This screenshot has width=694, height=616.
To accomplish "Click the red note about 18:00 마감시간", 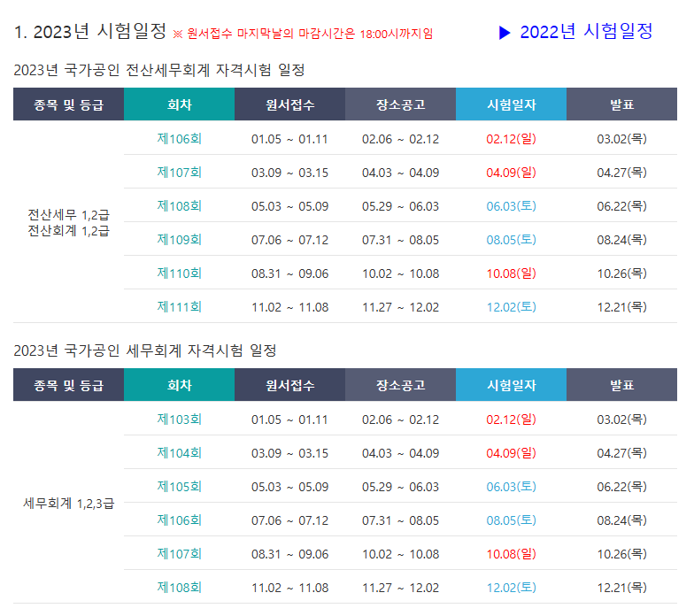I will pos(303,34).
